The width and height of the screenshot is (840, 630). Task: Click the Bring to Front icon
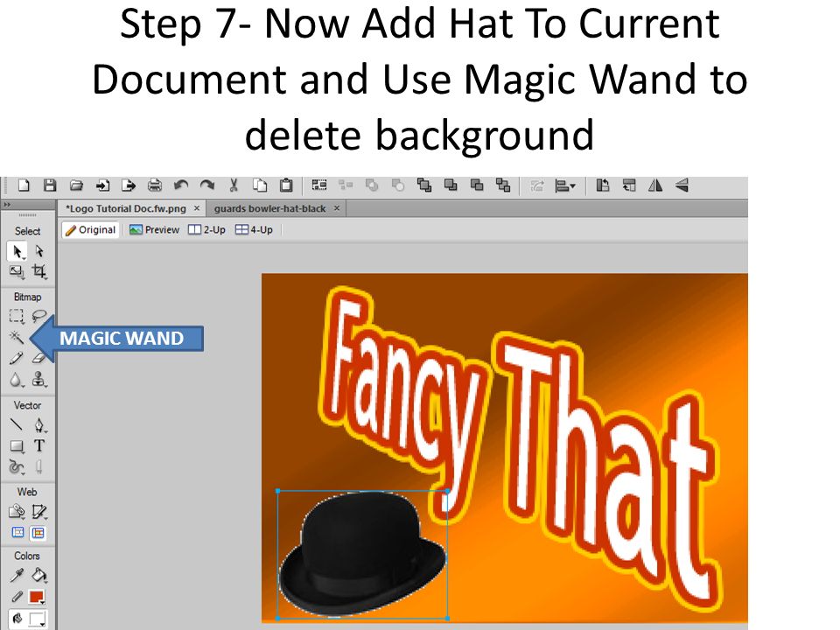click(424, 185)
